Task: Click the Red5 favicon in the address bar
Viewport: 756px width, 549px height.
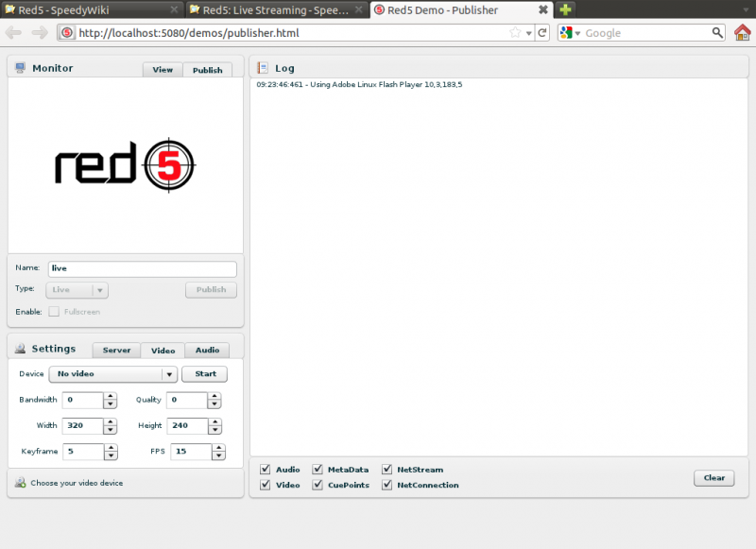Action: (66, 31)
